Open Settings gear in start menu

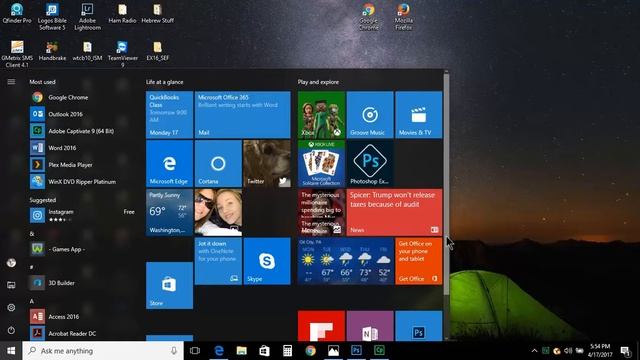[x=11, y=307]
